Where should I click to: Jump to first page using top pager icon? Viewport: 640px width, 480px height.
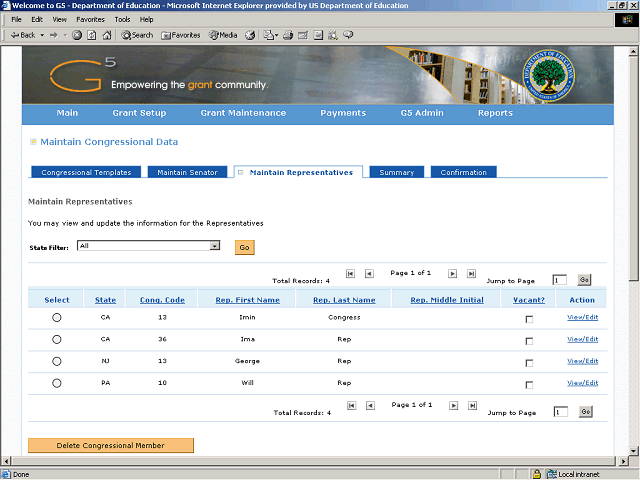click(x=350, y=273)
